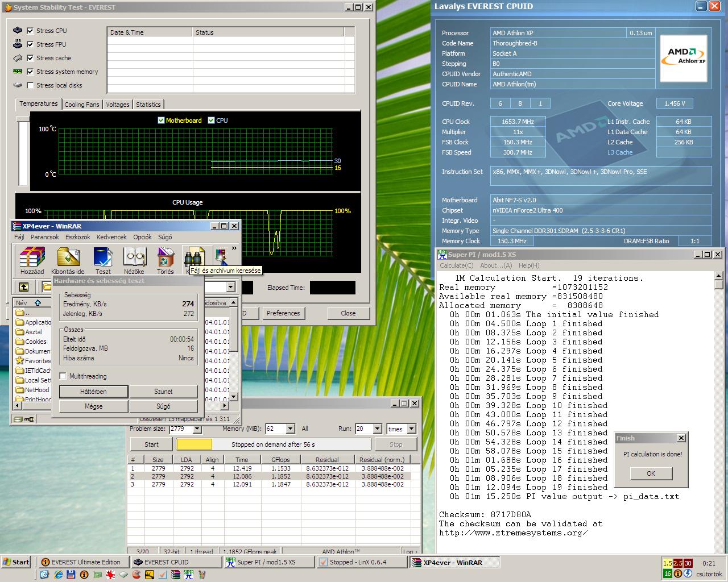Click the WinRAR up-one-folder arrow icon

click(24, 287)
